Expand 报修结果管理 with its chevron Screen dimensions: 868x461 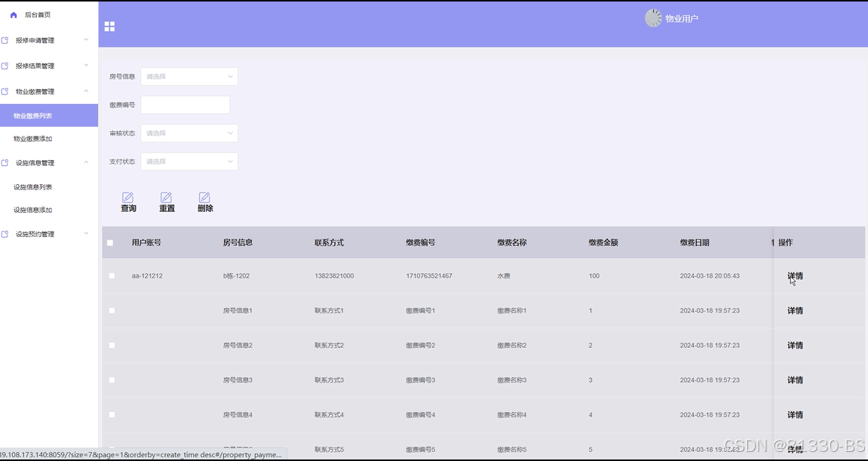pos(87,65)
